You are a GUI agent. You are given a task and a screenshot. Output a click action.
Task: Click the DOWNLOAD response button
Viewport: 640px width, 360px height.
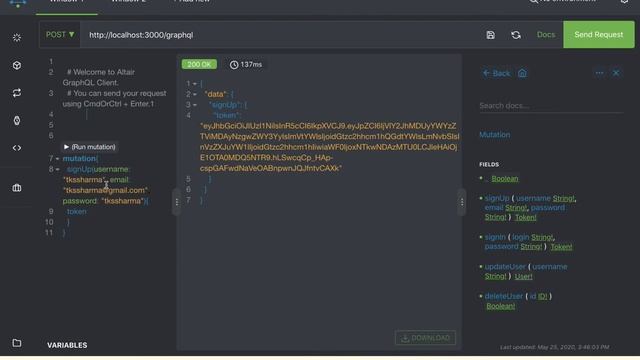tap(425, 338)
